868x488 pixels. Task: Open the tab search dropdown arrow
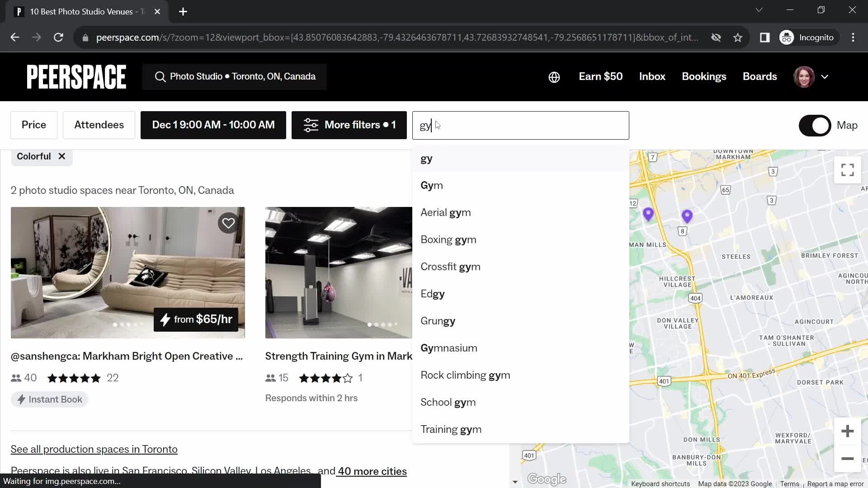[759, 10]
